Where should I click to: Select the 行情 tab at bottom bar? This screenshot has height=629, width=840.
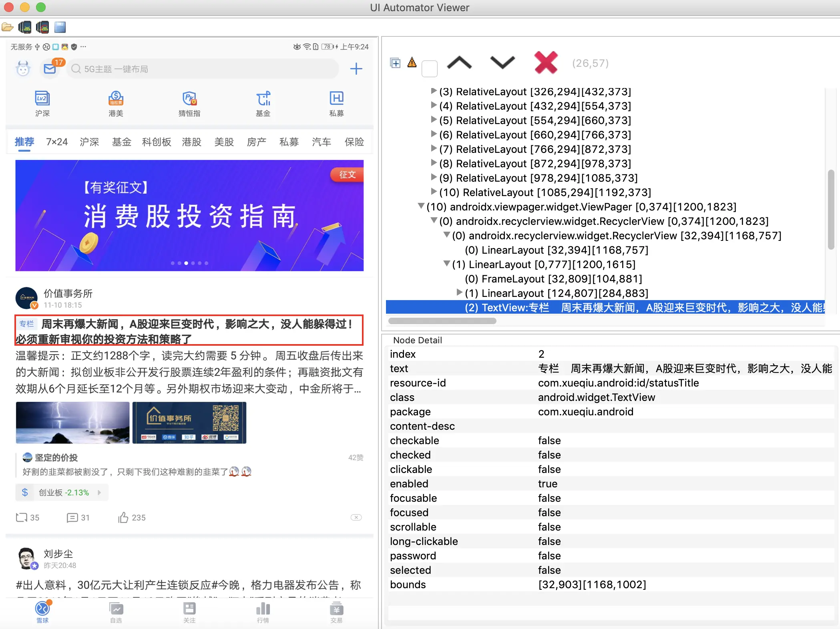[x=263, y=611]
